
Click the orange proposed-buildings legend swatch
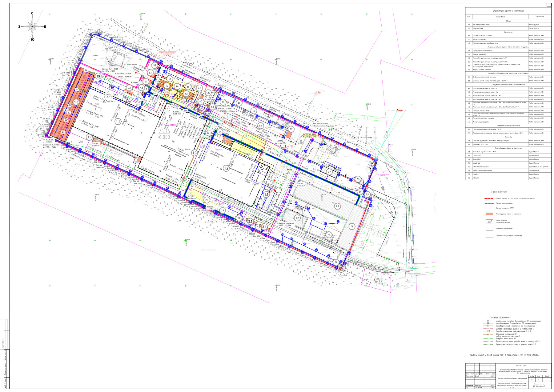[x=489, y=214]
